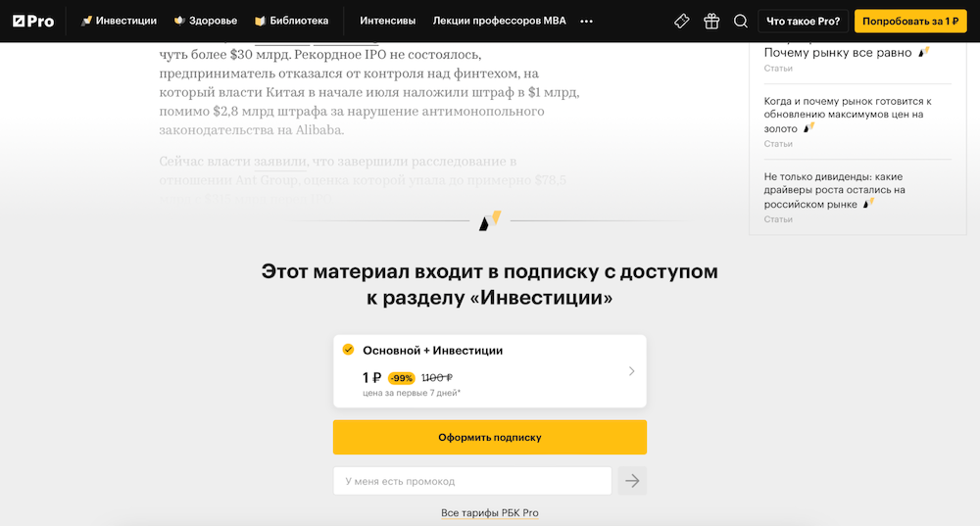Go to the Интенсивы section
The image size is (980, 526).
tap(387, 21)
